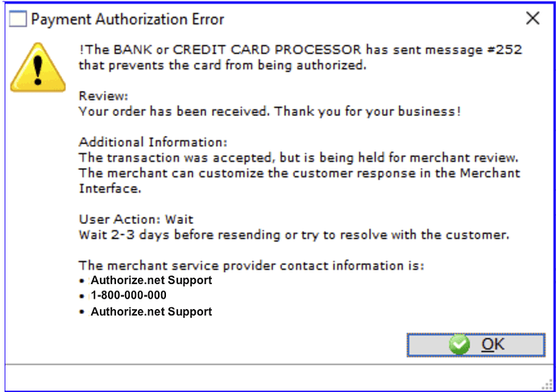Click the Payment Authorization Error title text

127,19
